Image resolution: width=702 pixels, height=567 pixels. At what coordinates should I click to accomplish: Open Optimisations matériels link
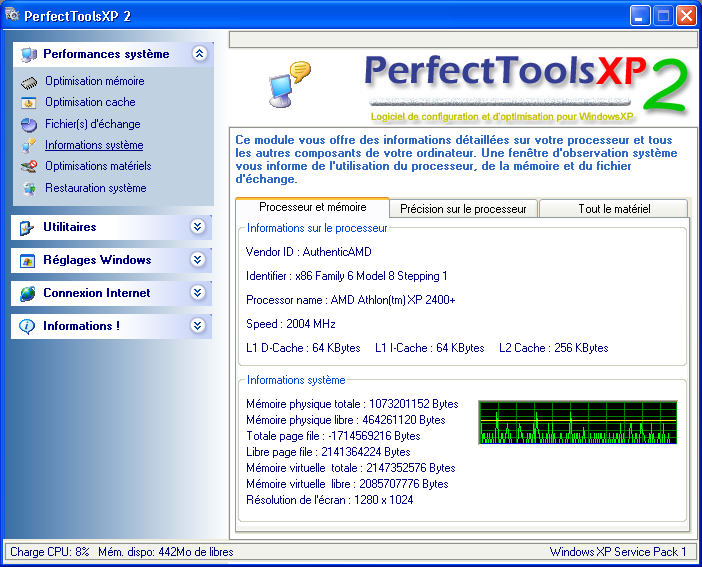(x=98, y=166)
